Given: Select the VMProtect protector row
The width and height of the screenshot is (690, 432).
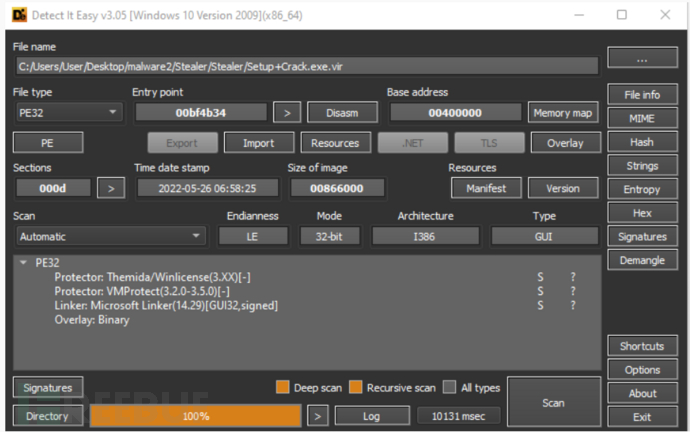Looking at the screenshot, I should (307, 291).
